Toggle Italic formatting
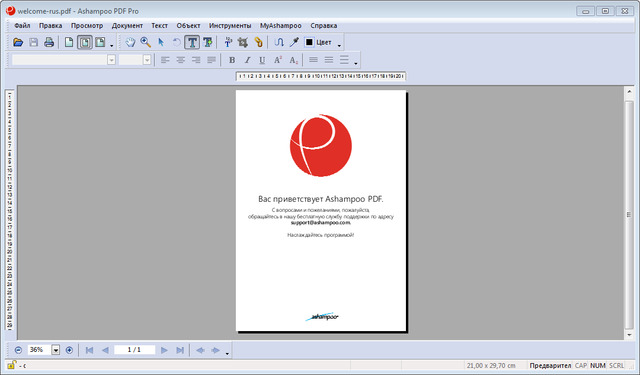The image size is (640, 375). pos(247,60)
